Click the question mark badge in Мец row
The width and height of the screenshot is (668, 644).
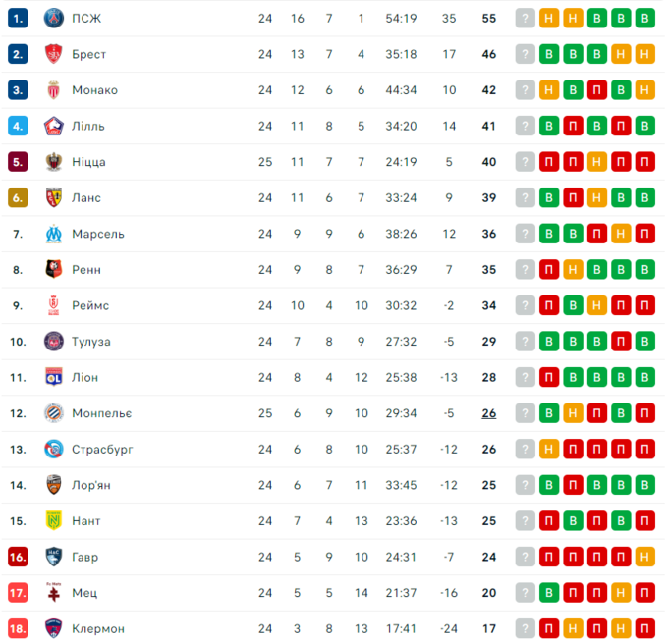pos(526,593)
